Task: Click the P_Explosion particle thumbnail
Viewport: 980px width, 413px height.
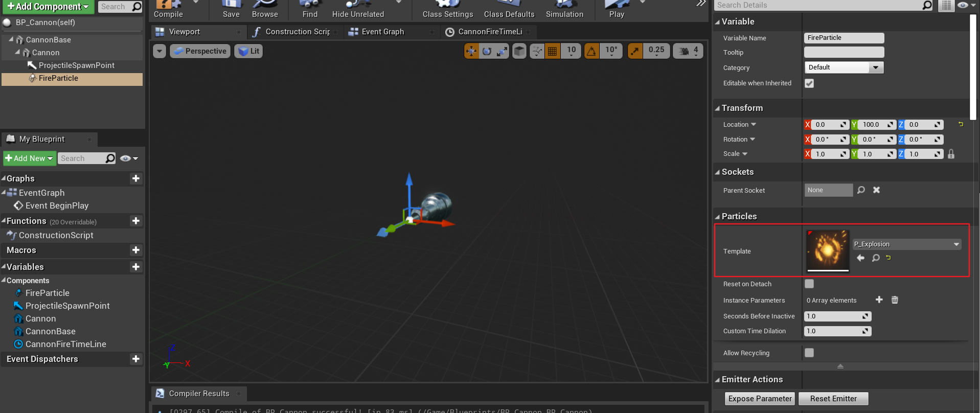Action: (x=828, y=250)
